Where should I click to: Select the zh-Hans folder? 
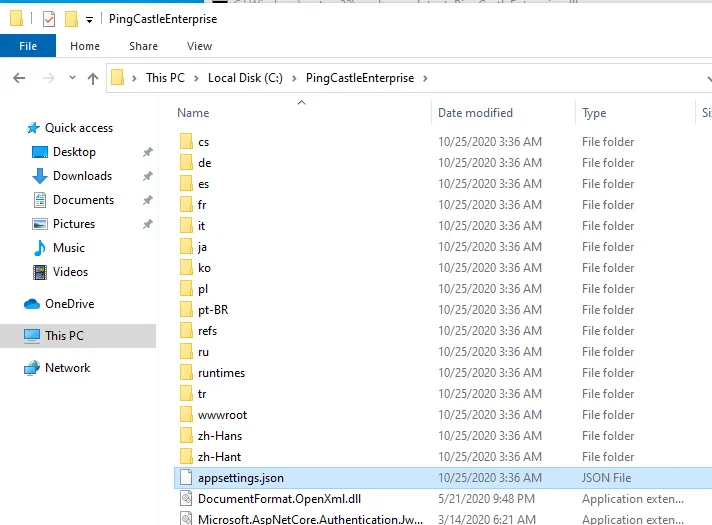(220, 436)
